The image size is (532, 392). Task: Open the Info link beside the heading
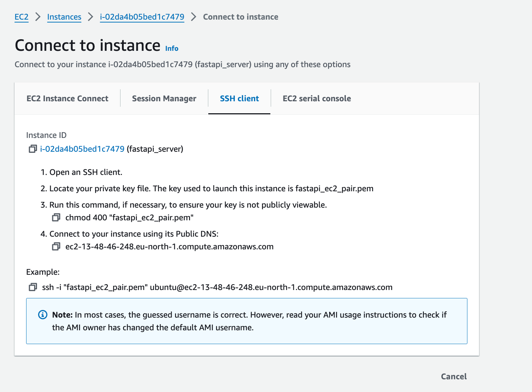[172, 48]
